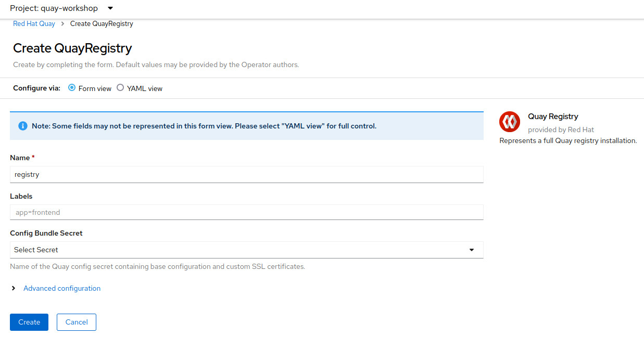The height and width of the screenshot is (349, 644).
Task: Click the Create QuayRegistry page heading
Action: [72, 48]
